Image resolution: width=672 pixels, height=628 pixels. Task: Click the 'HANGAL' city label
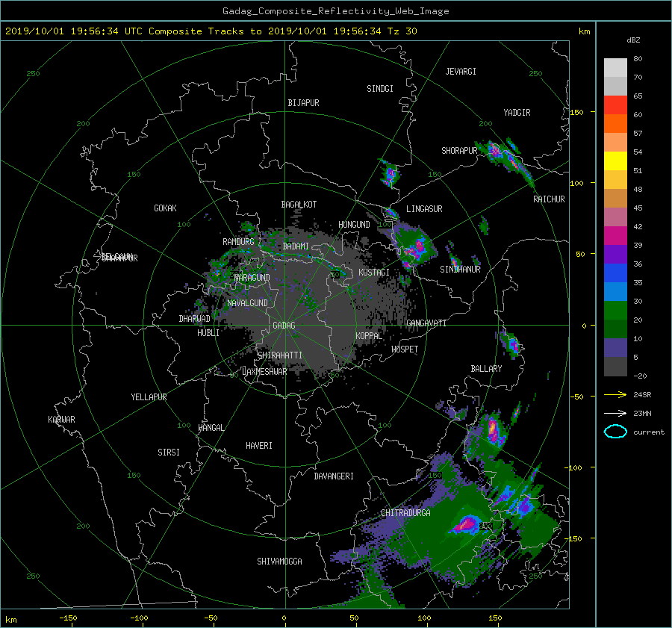[x=211, y=428]
